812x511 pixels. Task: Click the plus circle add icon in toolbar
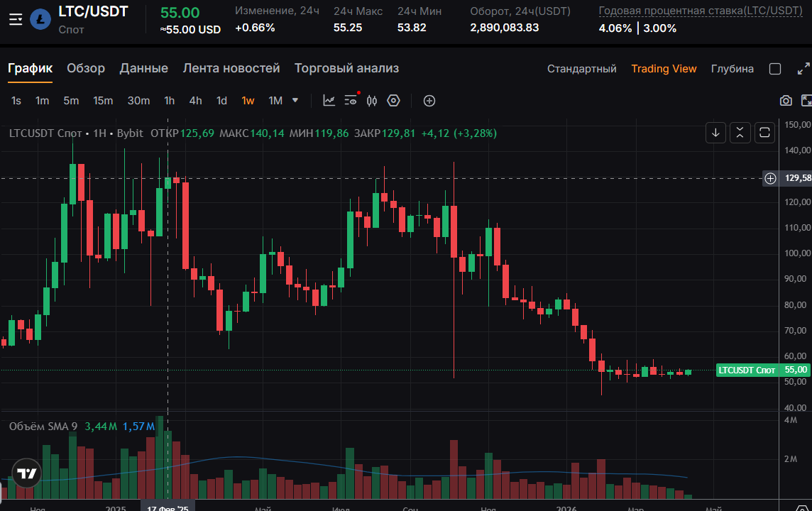[429, 101]
